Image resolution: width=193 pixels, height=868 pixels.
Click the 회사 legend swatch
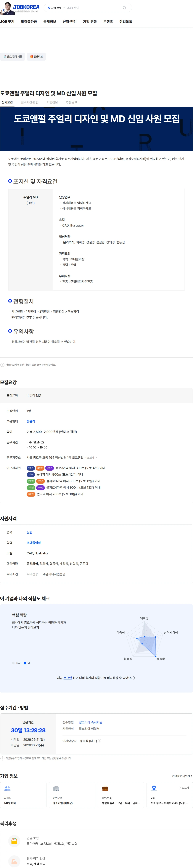tap(13, 663)
